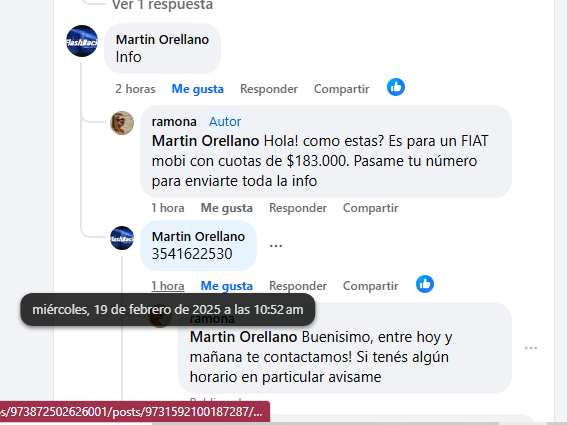567x425 pixels.
Task: Click Responder under the 3541622530 comment
Action: [298, 286]
